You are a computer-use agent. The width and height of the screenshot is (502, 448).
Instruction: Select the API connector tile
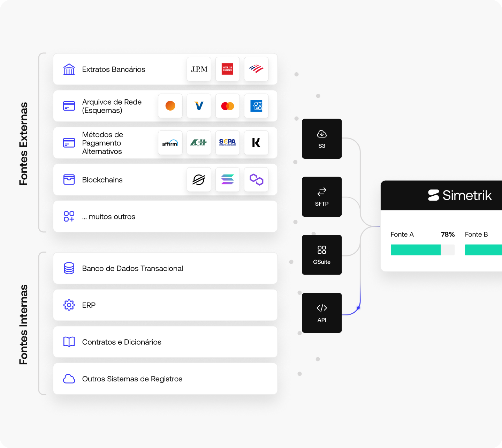pos(322,313)
